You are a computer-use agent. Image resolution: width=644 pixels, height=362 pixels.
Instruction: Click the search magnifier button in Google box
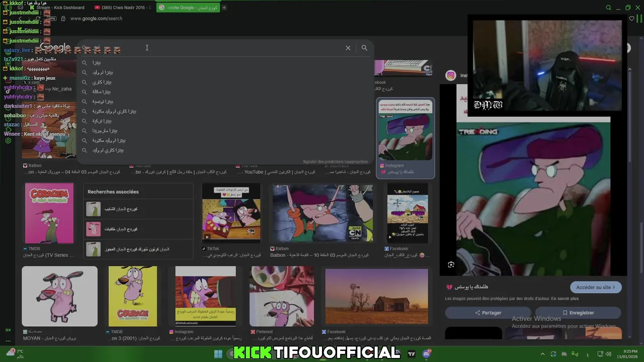point(364,48)
